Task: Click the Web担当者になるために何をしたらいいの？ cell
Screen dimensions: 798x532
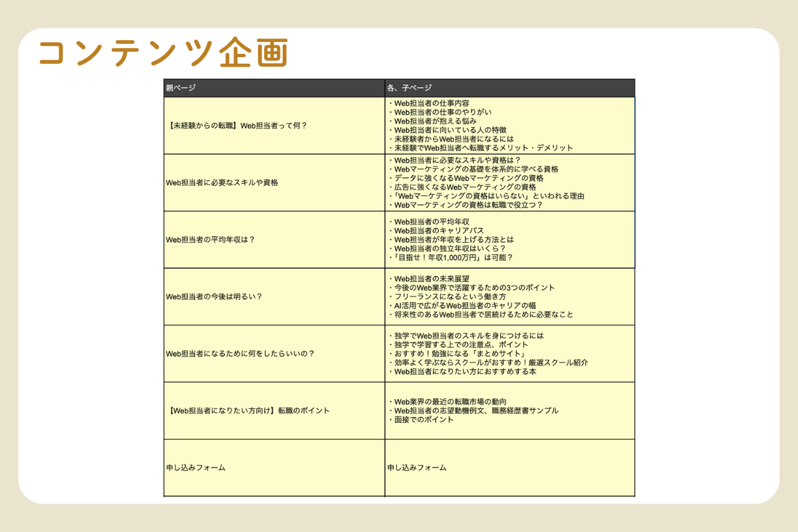Action: (240, 354)
